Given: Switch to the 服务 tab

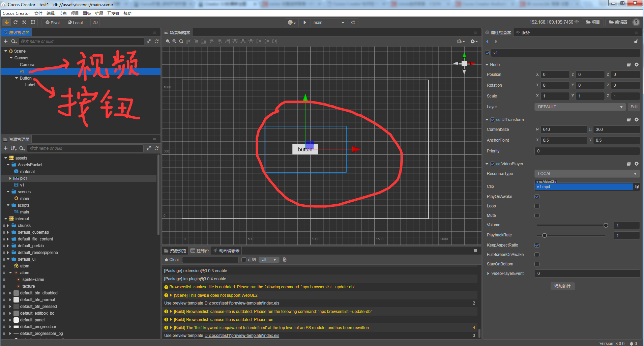Looking at the screenshot, I should coord(523,32).
